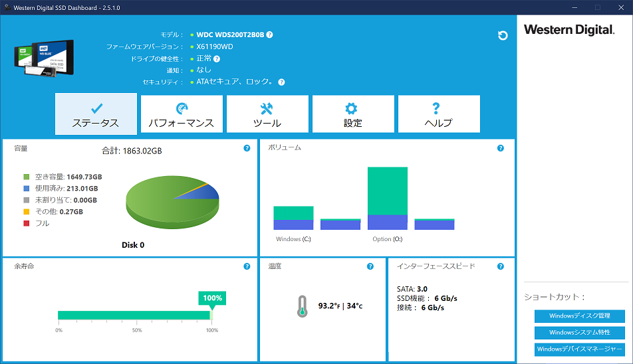633x364 pixels.
Task: Switch to the パフォーマンス tab
Action: [182, 114]
